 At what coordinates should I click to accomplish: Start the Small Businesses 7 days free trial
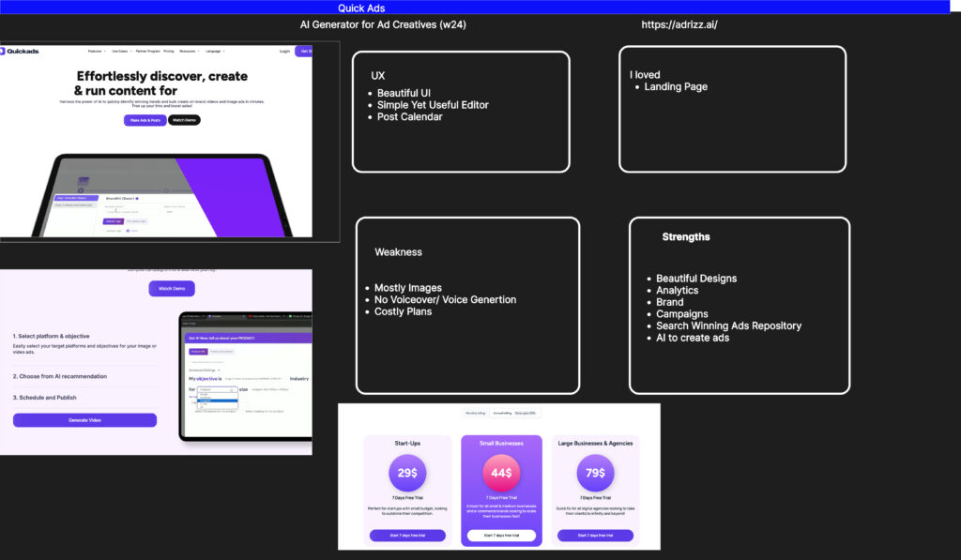[501, 535]
